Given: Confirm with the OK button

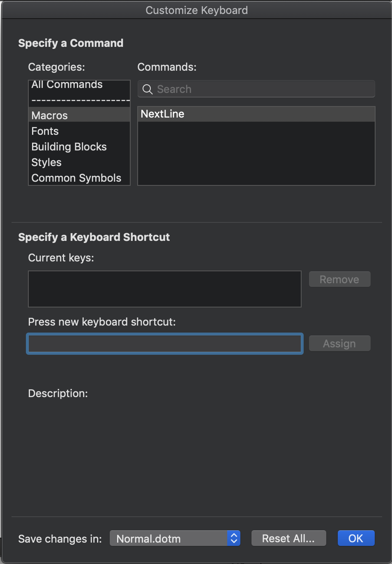Looking at the screenshot, I should [356, 538].
